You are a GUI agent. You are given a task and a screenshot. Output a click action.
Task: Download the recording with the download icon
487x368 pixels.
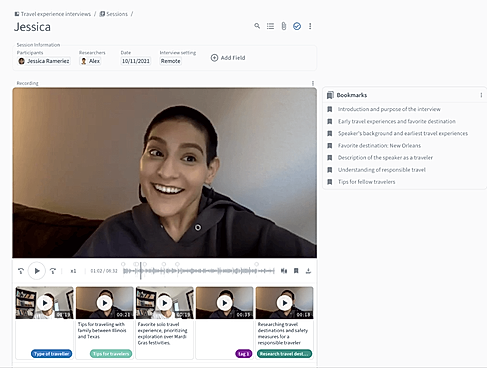[x=308, y=271]
